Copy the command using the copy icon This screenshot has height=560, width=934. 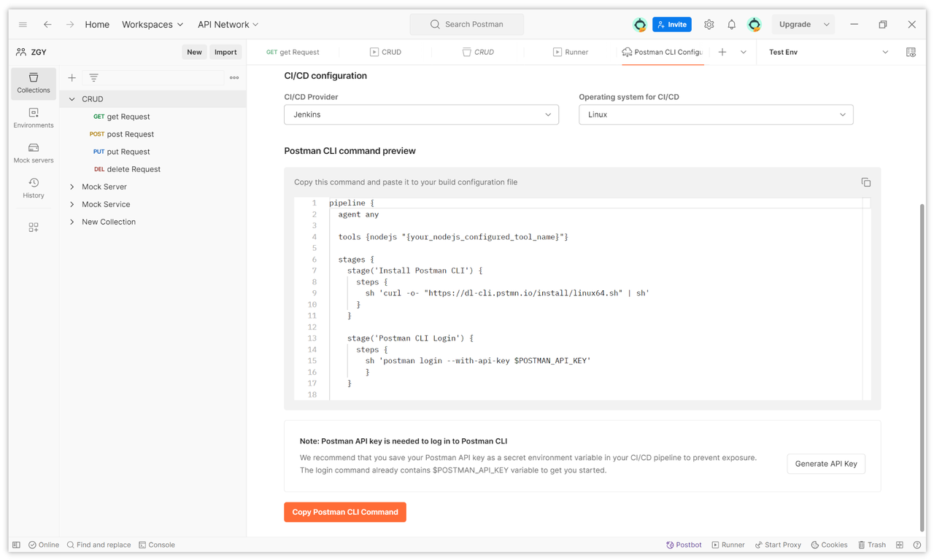point(865,182)
